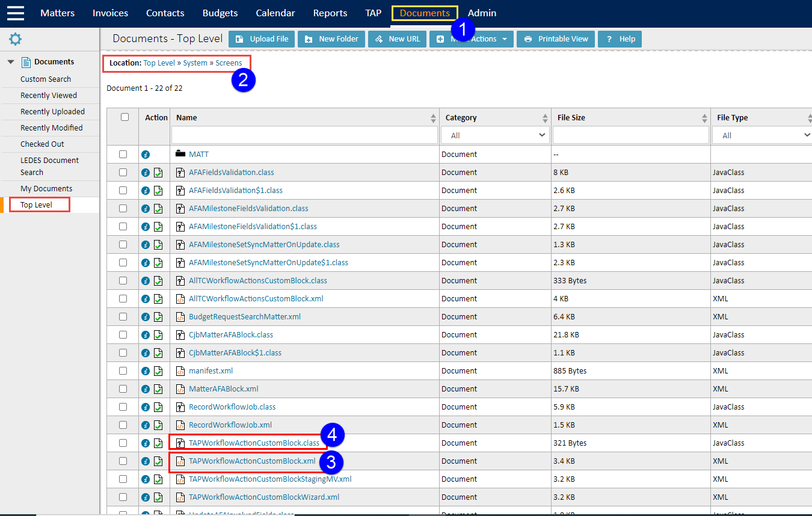The height and width of the screenshot is (516, 812).
Task: Open the Invoices menu tab
Action: tap(110, 13)
